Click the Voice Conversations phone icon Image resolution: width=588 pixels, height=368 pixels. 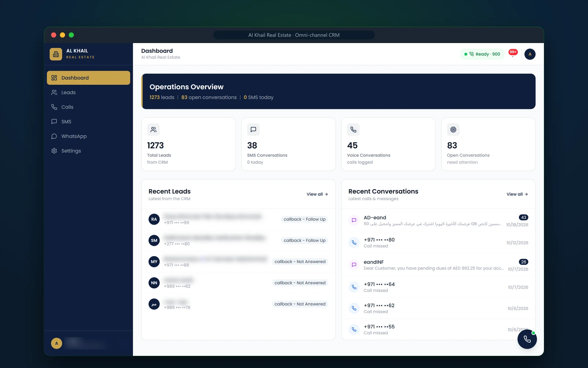(353, 130)
